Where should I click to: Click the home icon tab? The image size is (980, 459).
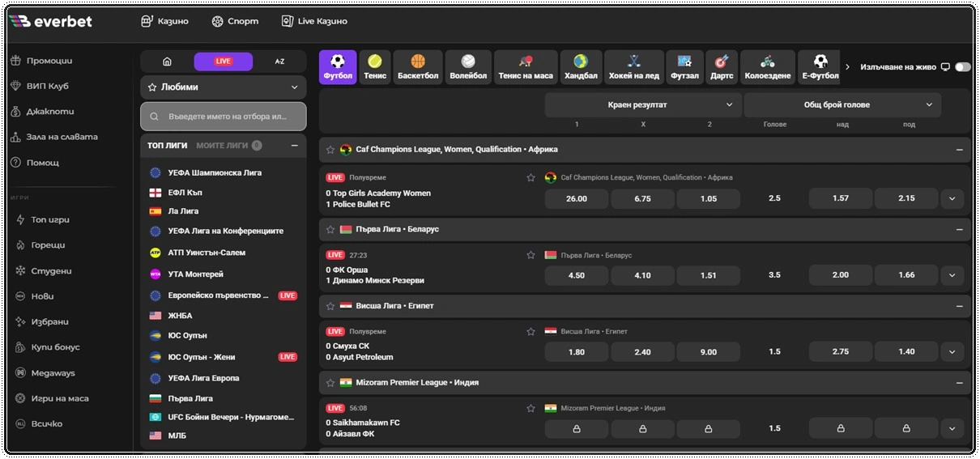click(167, 62)
